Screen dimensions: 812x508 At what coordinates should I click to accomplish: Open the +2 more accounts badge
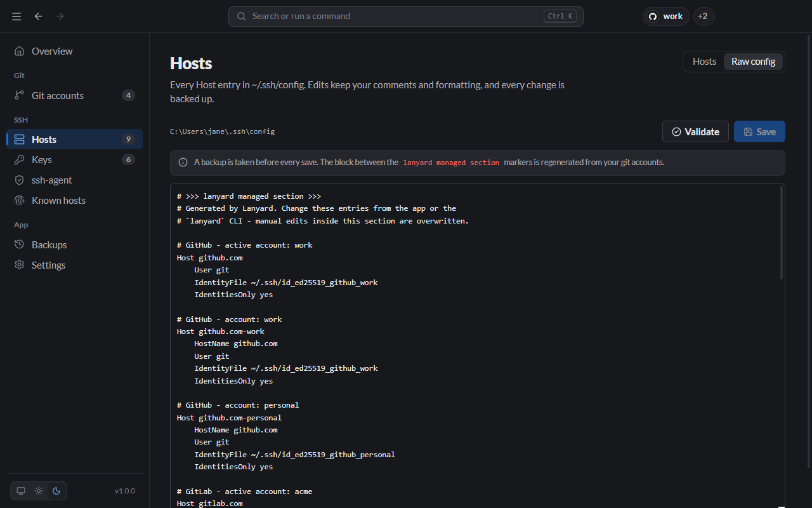click(x=704, y=17)
